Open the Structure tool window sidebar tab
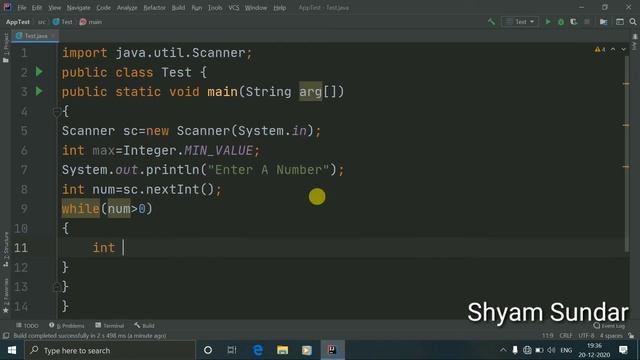Screen dimensions: 640x360 [6, 249]
